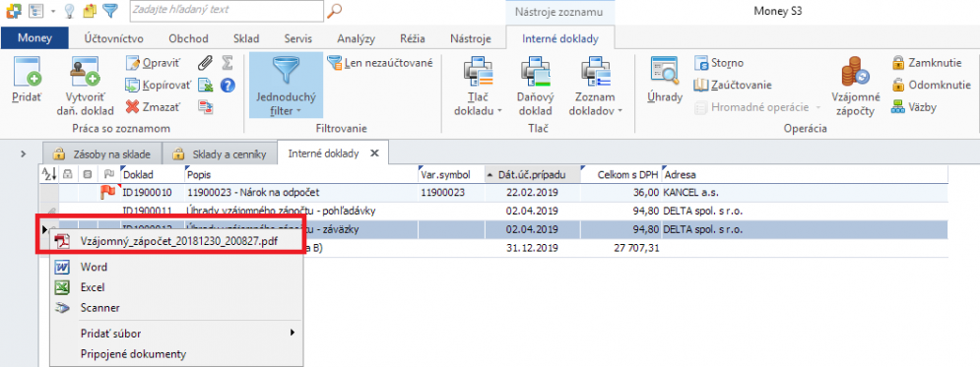The width and height of the screenshot is (980, 367).
Task: Switch to the Analýzy ribbon tab
Action: pyautogui.click(x=357, y=38)
